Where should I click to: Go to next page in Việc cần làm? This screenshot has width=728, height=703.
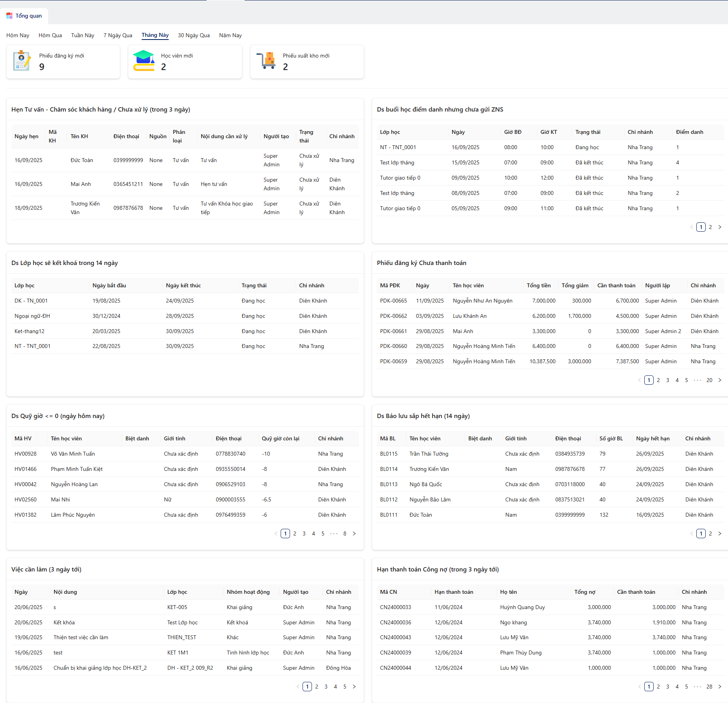[354, 687]
